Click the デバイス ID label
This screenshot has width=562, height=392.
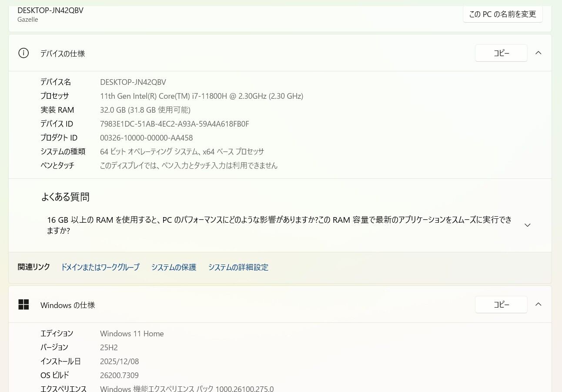point(57,124)
